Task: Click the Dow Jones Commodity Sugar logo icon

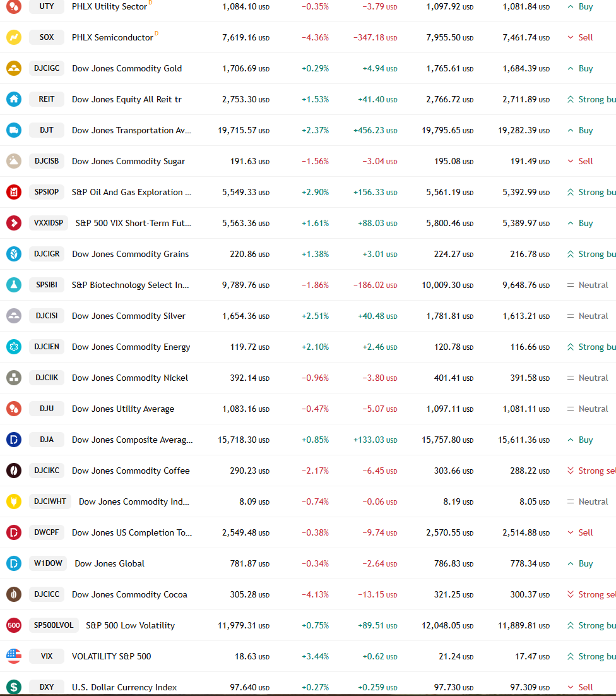Action: tap(14, 161)
